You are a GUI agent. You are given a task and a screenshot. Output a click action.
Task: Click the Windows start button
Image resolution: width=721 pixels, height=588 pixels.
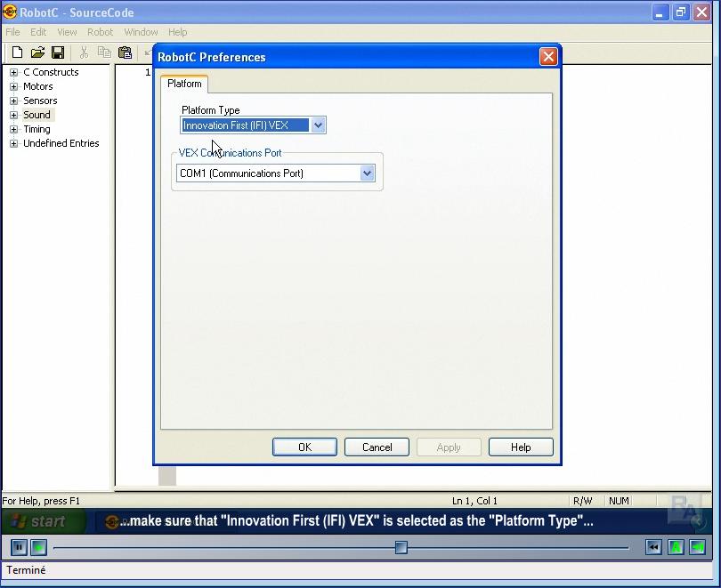[44, 521]
